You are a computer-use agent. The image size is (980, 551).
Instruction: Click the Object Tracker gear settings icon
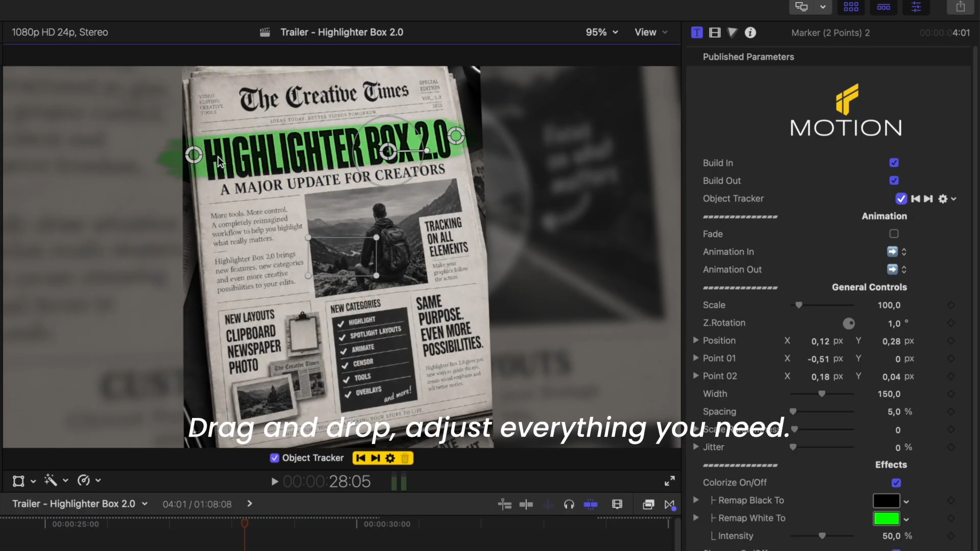pos(943,199)
